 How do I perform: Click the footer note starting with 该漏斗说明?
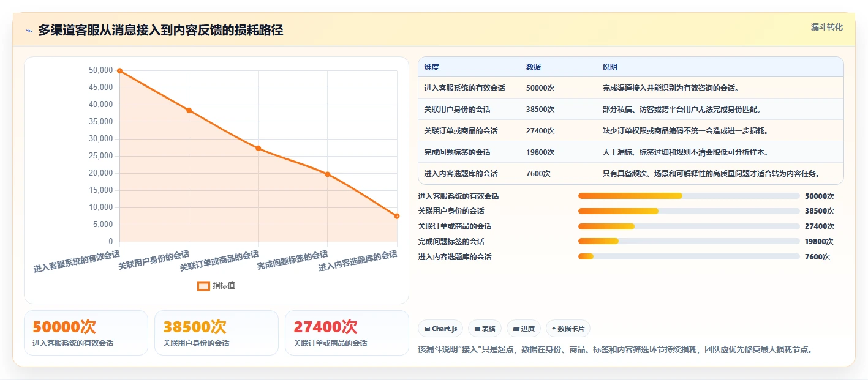(615, 349)
